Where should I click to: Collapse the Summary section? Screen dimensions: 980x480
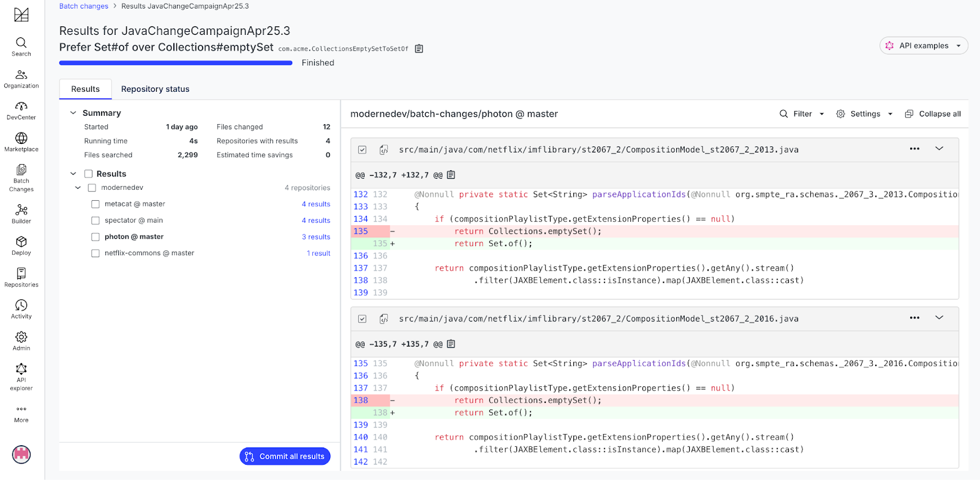[73, 113]
